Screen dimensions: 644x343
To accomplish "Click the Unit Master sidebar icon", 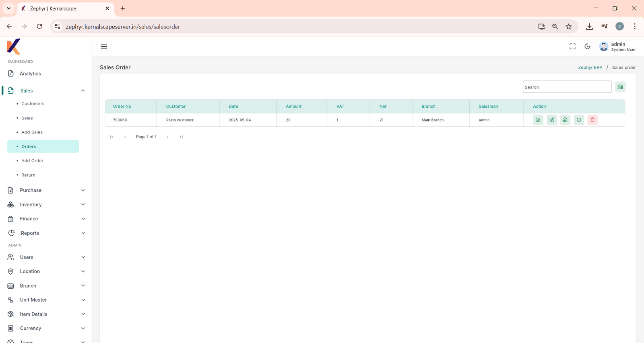I will [11, 300].
